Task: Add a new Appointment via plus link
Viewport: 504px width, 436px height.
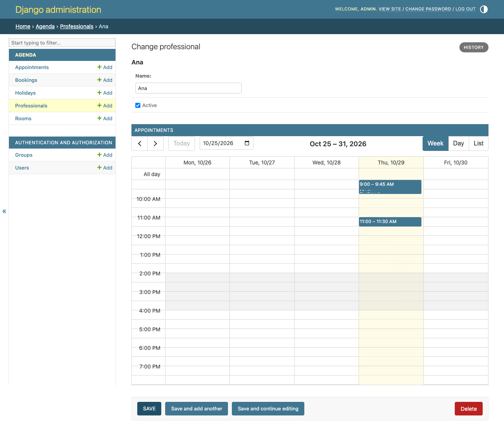Action: coord(105,67)
